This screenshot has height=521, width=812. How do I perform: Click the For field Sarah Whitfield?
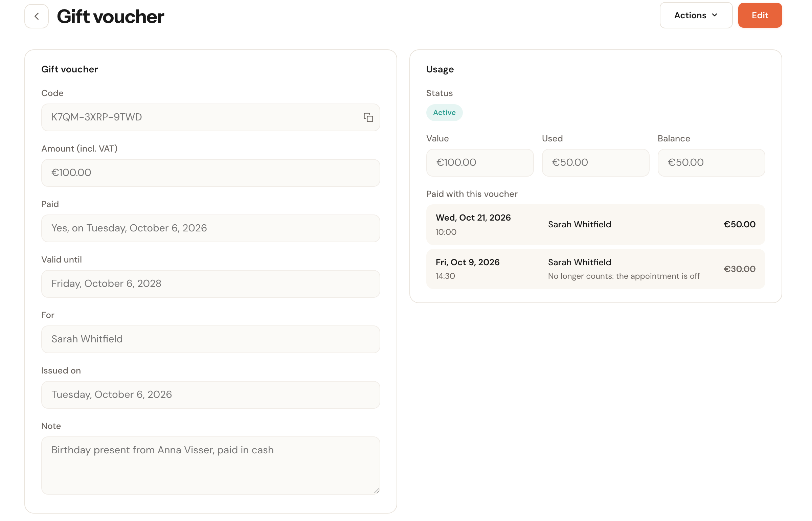click(210, 339)
